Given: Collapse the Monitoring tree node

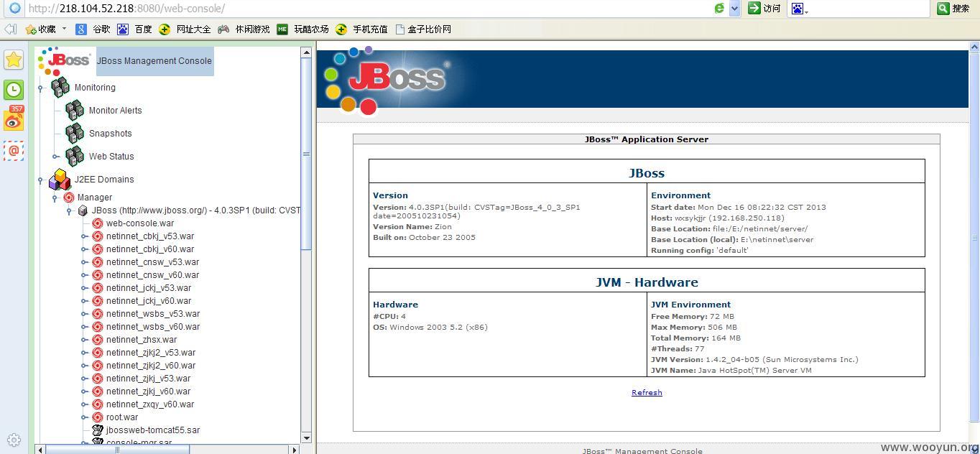Looking at the screenshot, I should (x=41, y=88).
